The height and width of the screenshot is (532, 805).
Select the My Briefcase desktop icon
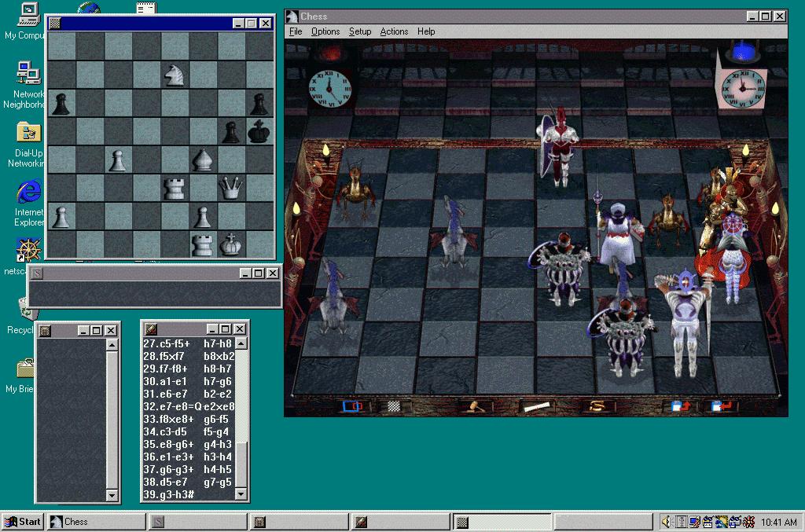pos(23,376)
